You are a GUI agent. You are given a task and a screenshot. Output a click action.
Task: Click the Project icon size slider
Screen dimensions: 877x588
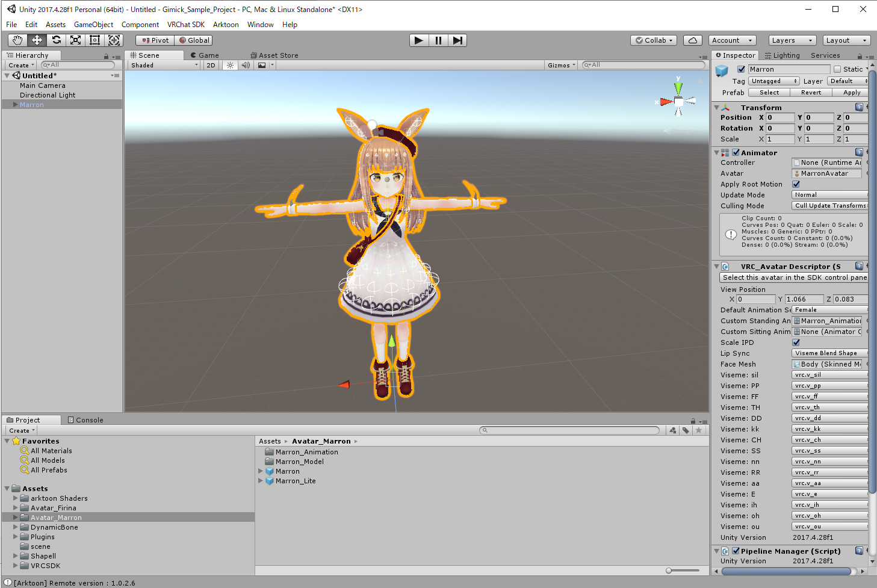tap(683, 570)
